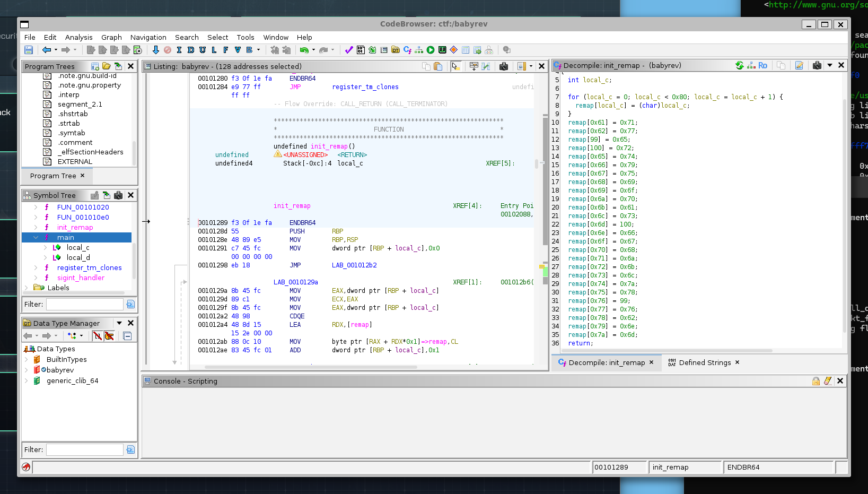Open the Analysis menu
The height and width of the screenshot is (494, 868).
point(78,37)
